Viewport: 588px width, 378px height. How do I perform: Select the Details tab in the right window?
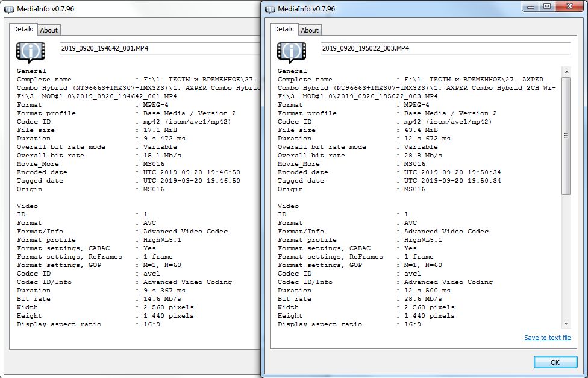tap(284, 29)
